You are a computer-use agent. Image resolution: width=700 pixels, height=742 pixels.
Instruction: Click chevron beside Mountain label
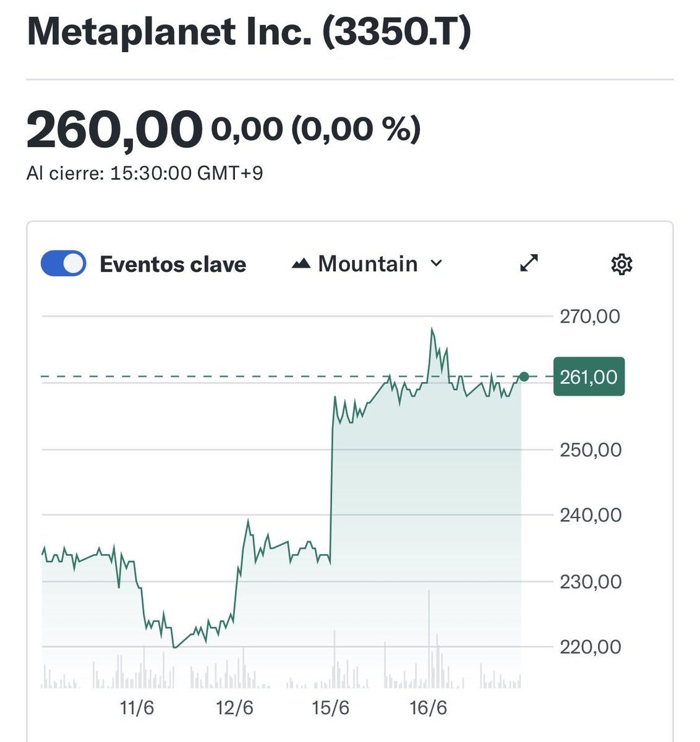coord(436,263)
